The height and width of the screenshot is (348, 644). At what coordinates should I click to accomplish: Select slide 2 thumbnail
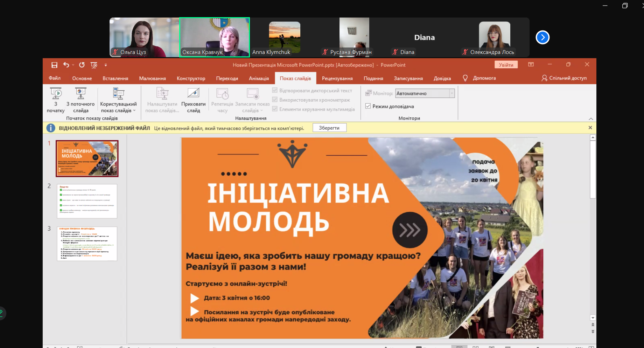(87, 201)
